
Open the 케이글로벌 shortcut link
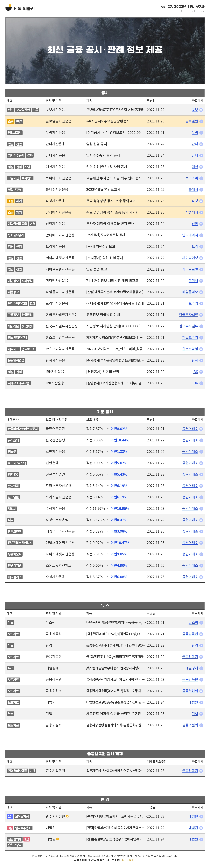tap(190, 269)
